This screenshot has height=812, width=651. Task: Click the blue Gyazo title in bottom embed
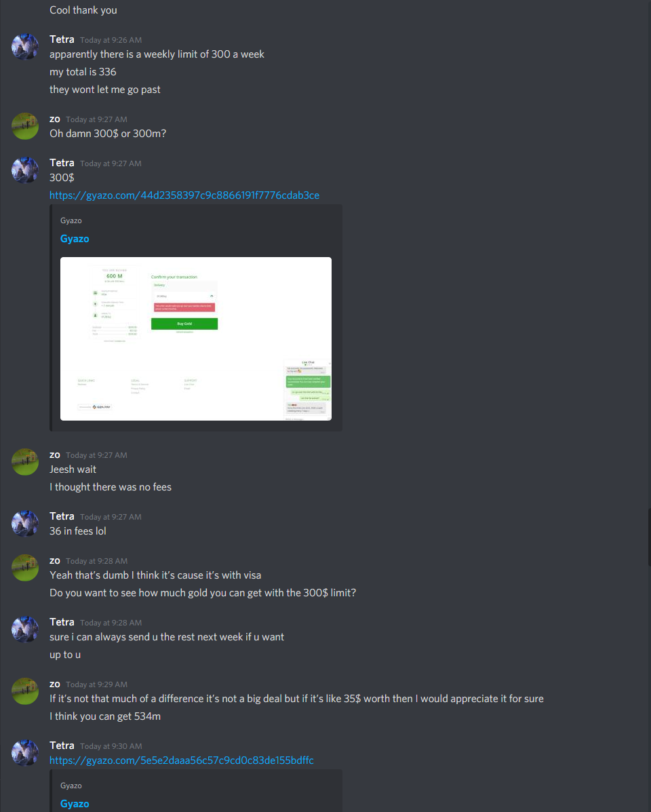coord(75,804)
